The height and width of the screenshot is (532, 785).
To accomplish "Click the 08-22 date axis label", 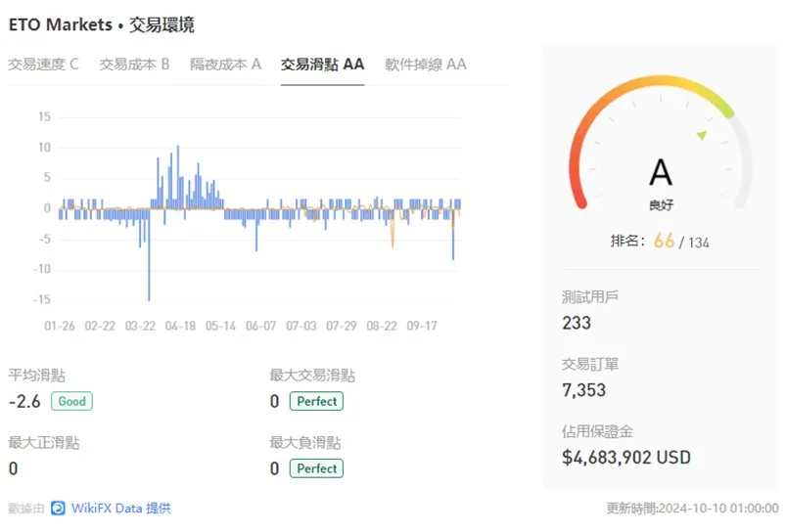I will pos(382,326).
